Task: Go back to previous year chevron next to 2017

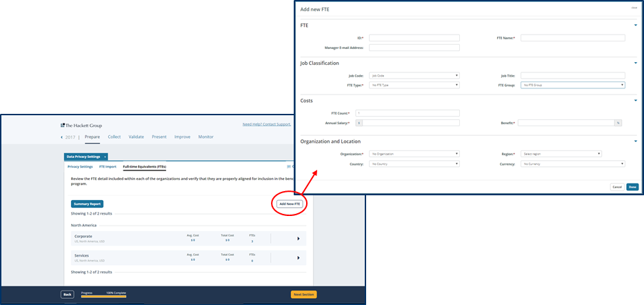Action: click(62, 137)
